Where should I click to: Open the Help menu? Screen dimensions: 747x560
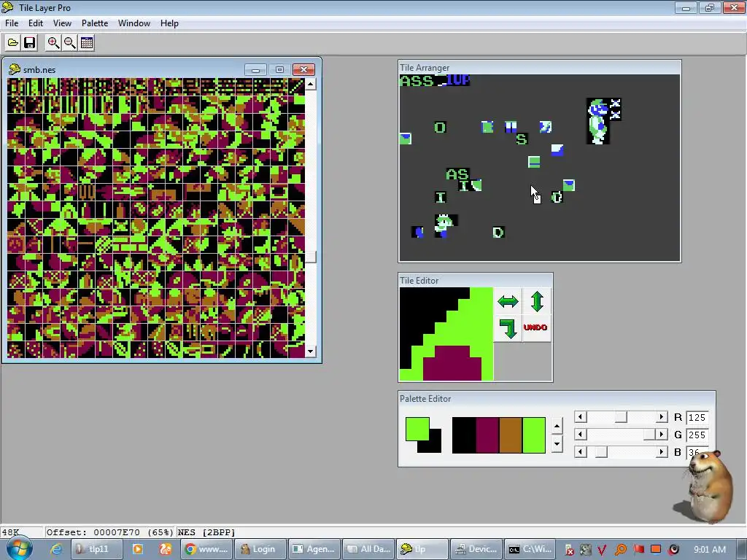tap(169, 23)
